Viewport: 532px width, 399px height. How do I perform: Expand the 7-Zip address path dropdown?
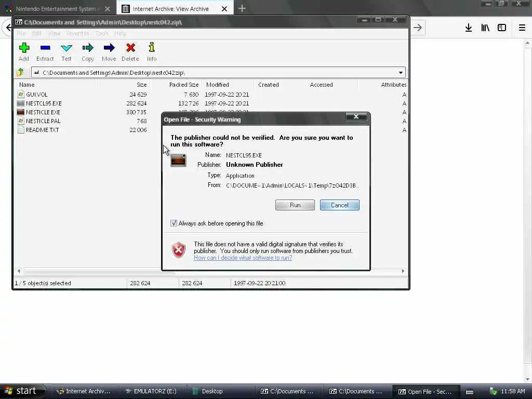coord(401,72)
